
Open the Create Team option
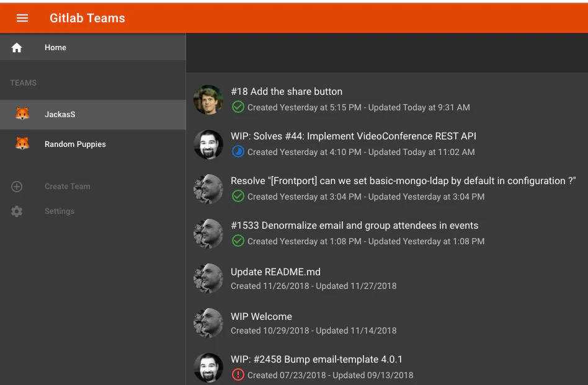pos(67,186)
